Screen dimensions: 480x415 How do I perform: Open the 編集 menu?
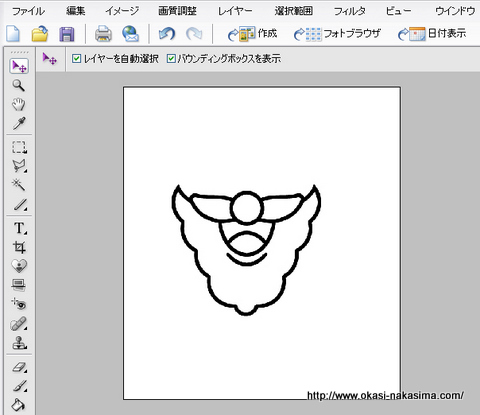click(x=76, y=11)
